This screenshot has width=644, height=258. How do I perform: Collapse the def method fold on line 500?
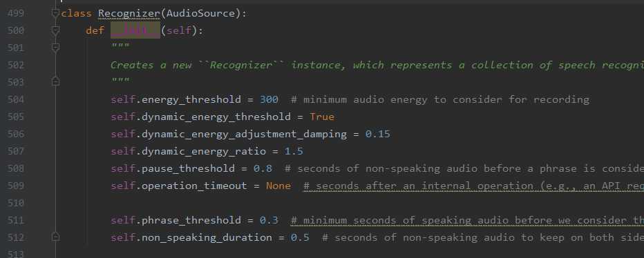[55, 30]
